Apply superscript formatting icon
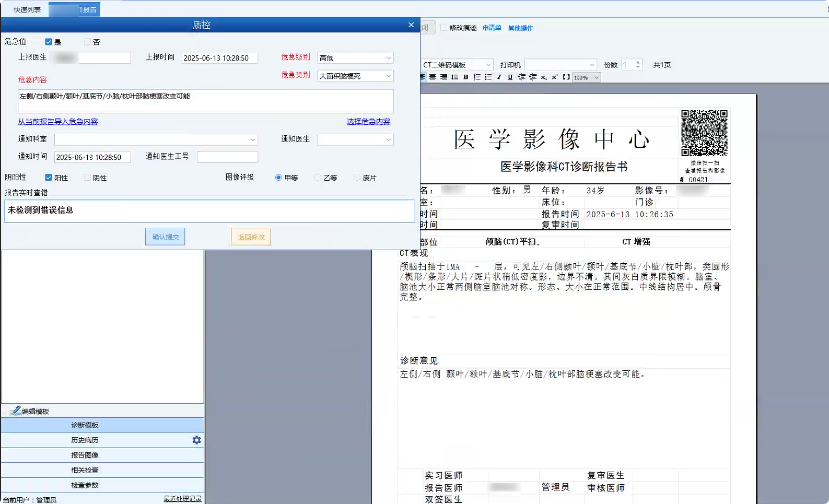 555,77
